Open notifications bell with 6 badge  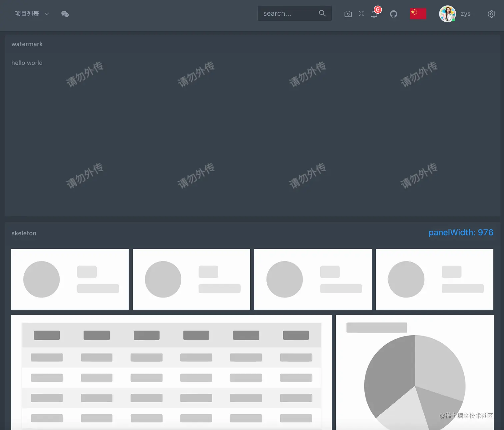click(x=374, y=14)
